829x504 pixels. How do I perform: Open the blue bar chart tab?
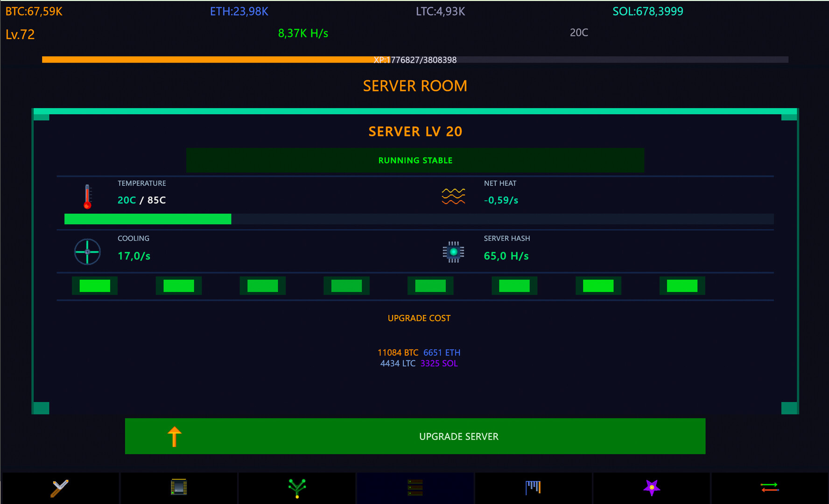point(533,487)
